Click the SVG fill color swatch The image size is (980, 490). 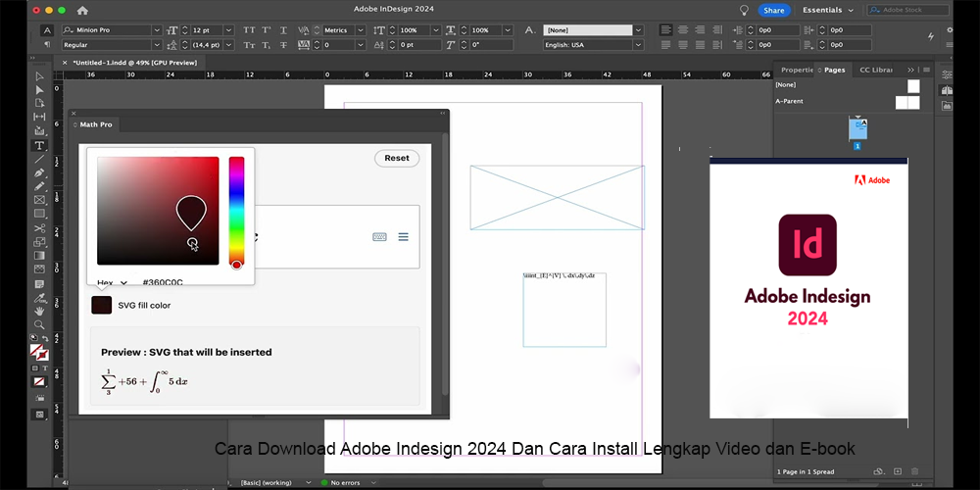pos(102,305)
